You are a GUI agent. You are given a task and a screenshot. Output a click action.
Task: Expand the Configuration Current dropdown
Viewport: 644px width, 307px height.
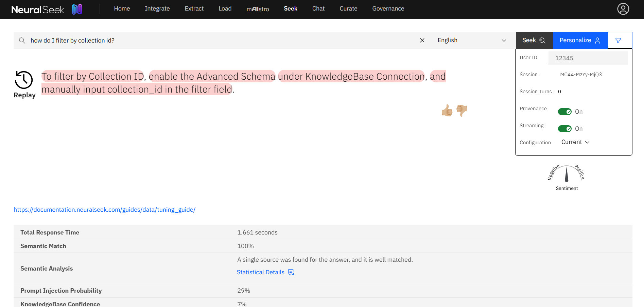(x=575, y=142)
